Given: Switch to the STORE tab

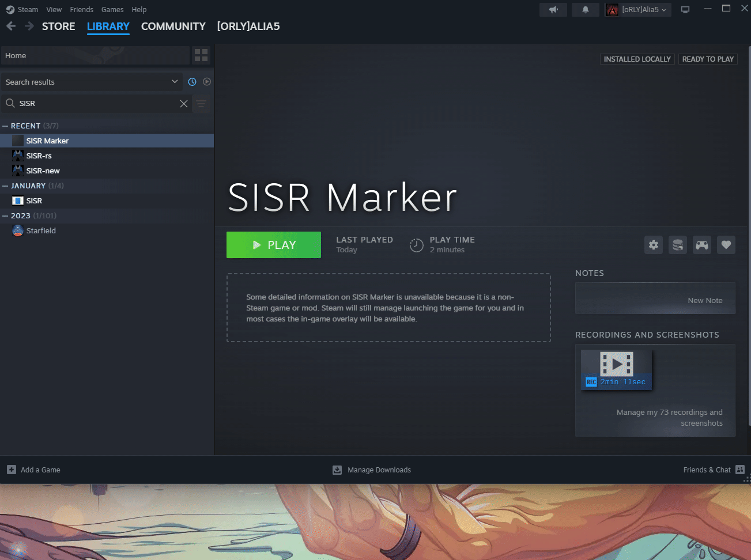Looking at the screenshot, I should tap(58, 27).
